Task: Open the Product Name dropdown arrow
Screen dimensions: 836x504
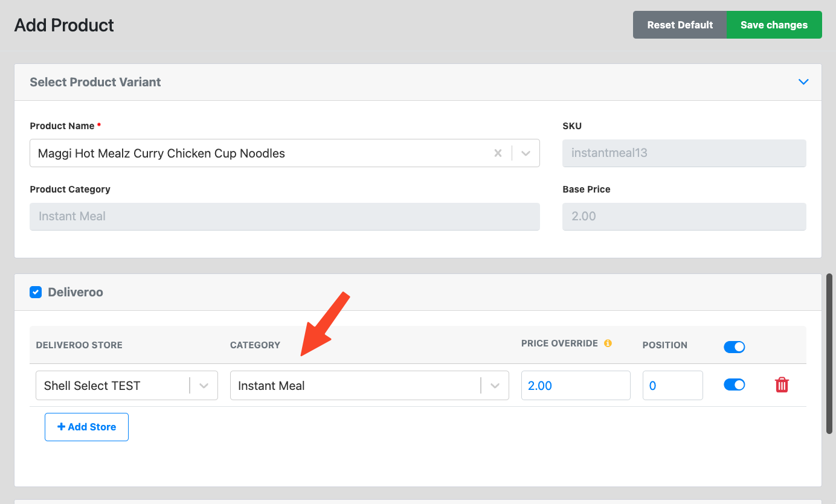Action: pyautogui.click(x=526, y=153)
